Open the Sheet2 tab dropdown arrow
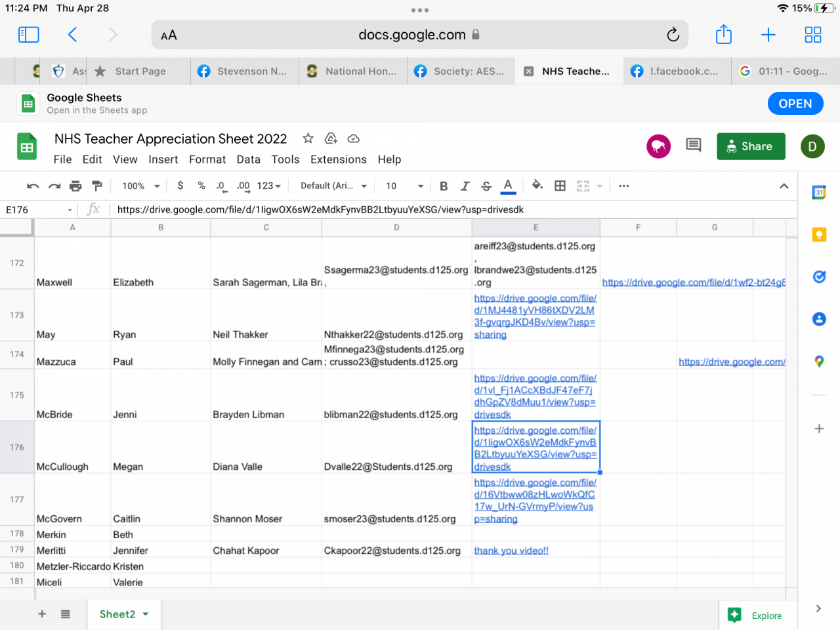 146,614
